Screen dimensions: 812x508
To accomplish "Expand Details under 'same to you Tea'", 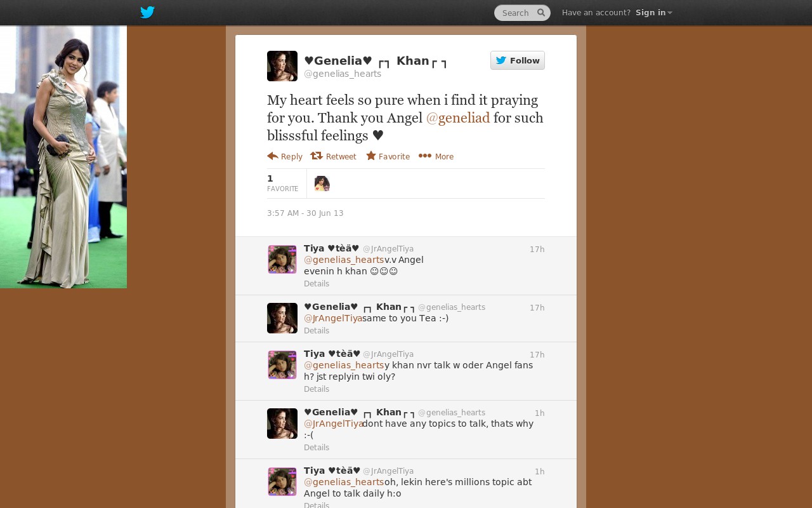I will click(x=317, y=331).
